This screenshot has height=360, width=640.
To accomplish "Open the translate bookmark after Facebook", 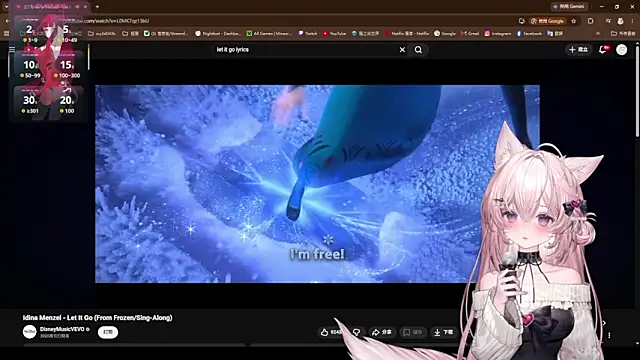I will [555, 33].
